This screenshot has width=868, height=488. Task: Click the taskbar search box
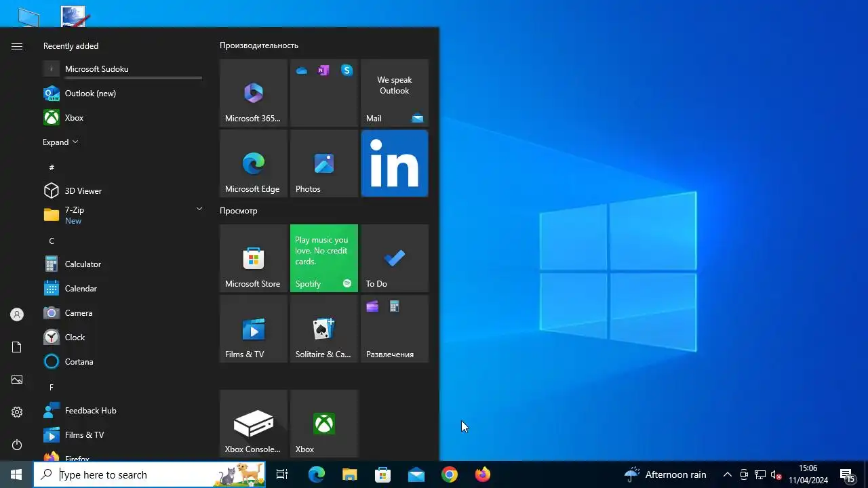coord(149,474)
